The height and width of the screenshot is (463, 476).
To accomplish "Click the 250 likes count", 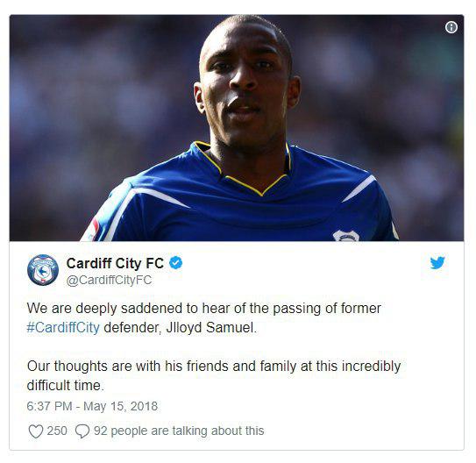I will 57,431.
